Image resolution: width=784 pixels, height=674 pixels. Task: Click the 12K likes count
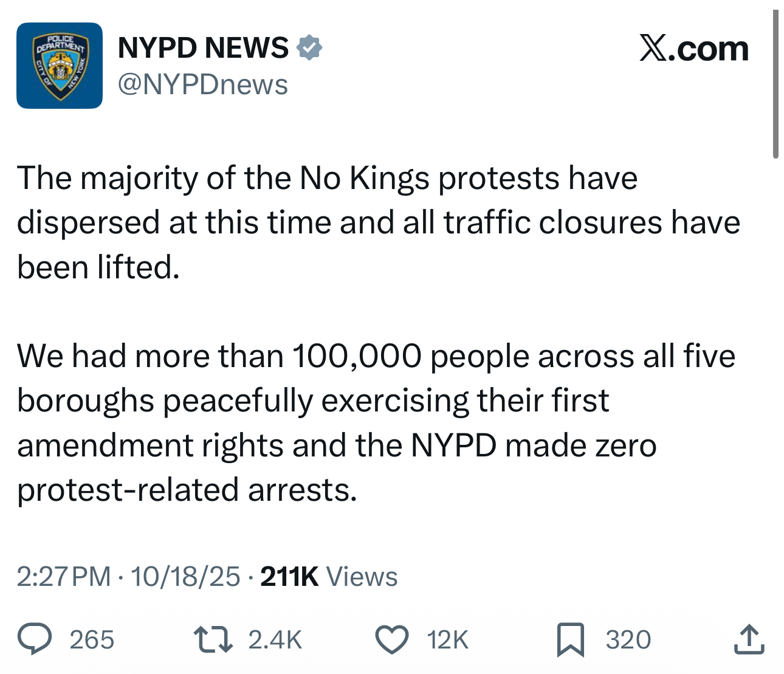[x=448, y=640]
